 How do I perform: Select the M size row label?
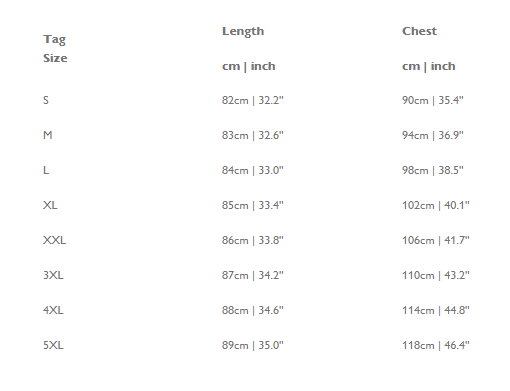[x=48, y=135]
